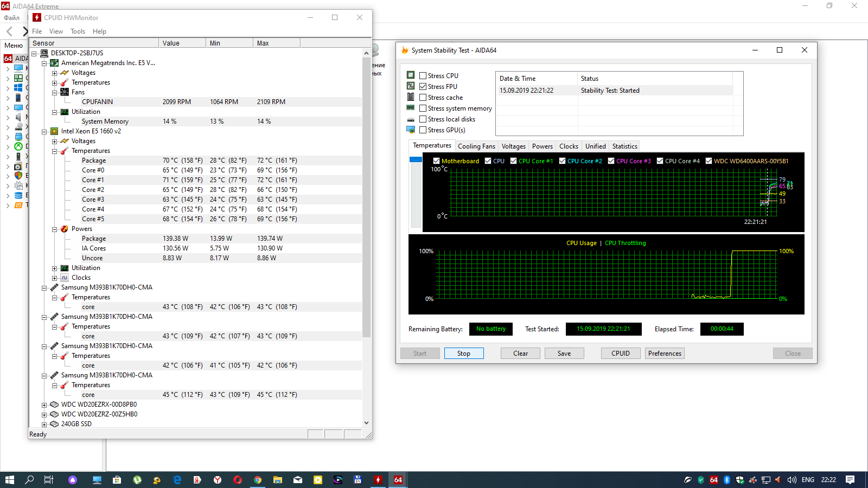Click HWMonitor scrollbar down arrow
Viewport: 868px width, 488px height.
[367, 423]
